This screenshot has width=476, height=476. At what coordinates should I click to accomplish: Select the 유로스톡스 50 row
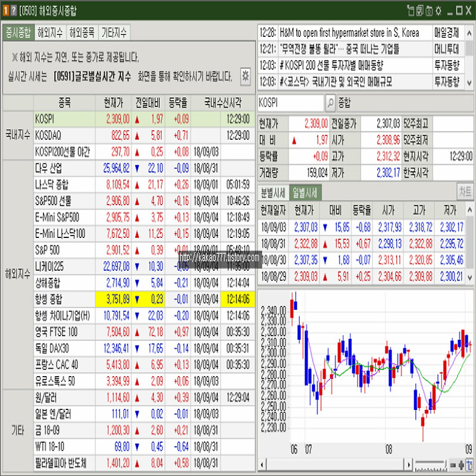click(x=144, y=381)
